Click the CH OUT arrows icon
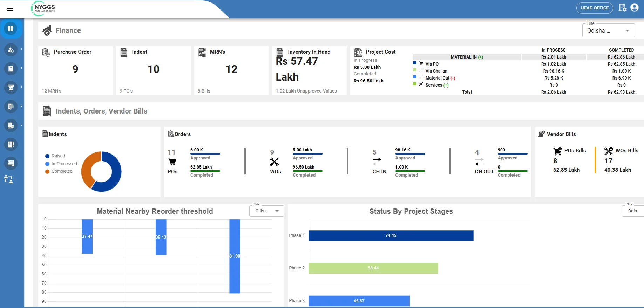This screenshot has height=308, width=644. click(x=479, y=162)
